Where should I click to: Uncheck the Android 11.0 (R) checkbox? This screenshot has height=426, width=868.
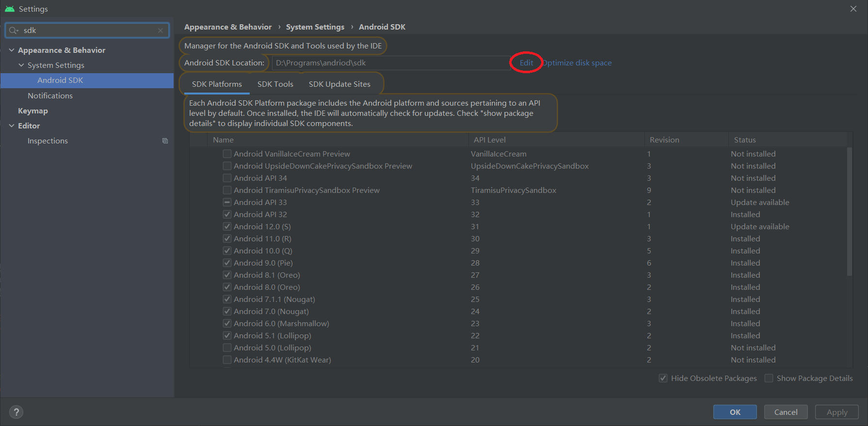coord(227,238)
